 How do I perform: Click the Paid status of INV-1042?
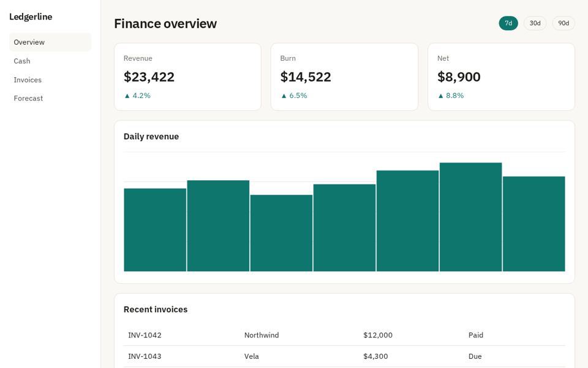[475, 335]
